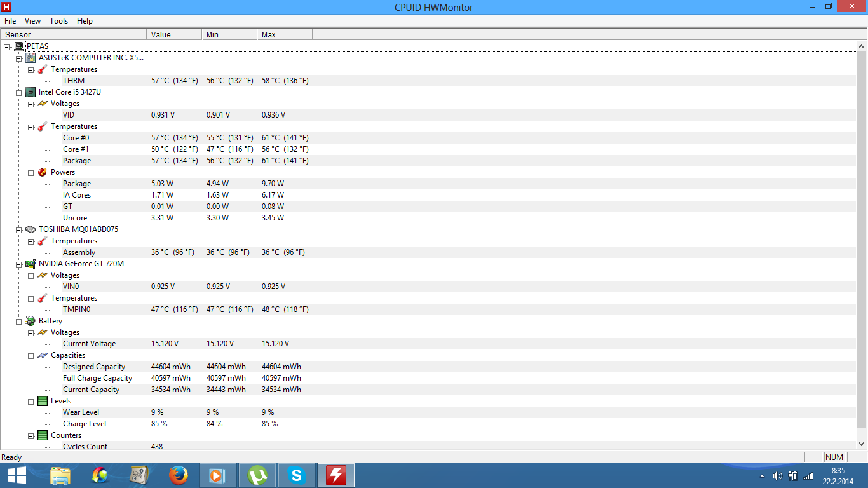Click the Value column header
Screen dimensions: 868x488
173,34
